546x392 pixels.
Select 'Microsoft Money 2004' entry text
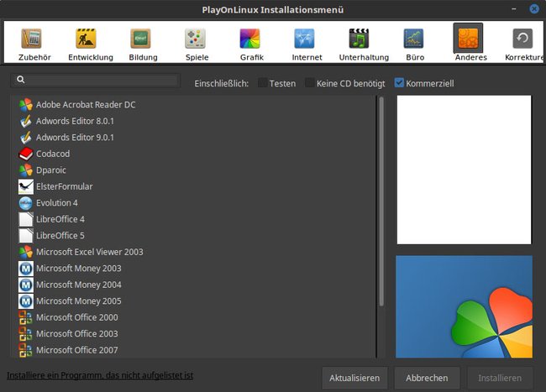point(79,285)
